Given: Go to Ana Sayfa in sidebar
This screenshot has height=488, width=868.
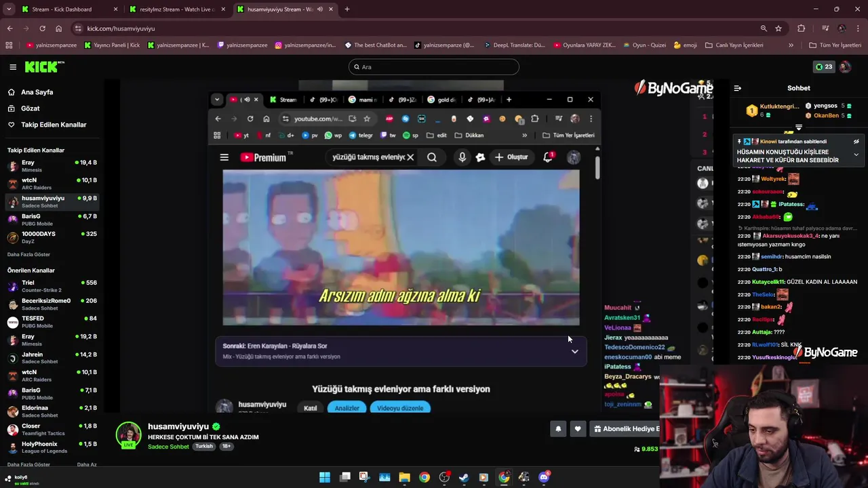Looking at the screenshot, I should click(37, 92).
